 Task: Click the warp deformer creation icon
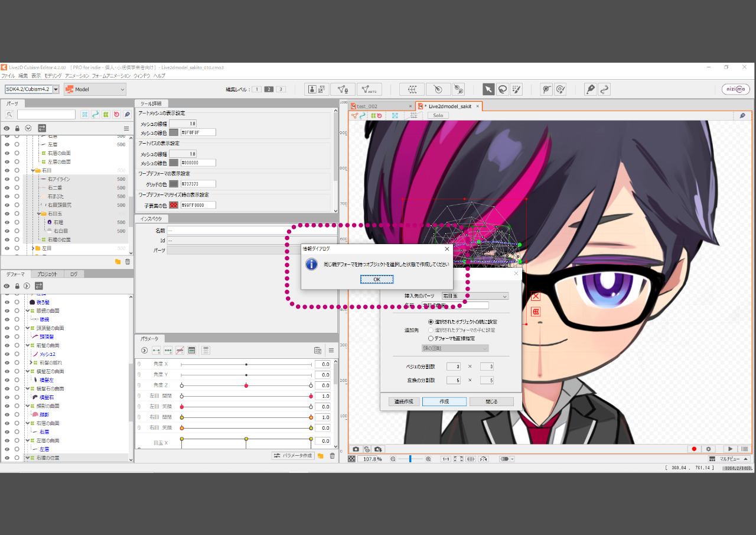(412, 89)
